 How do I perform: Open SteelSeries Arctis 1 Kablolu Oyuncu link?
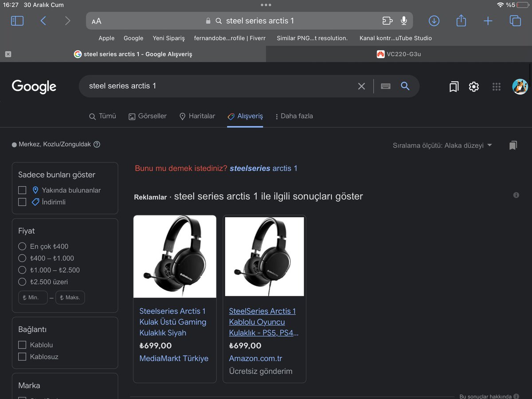263,322
